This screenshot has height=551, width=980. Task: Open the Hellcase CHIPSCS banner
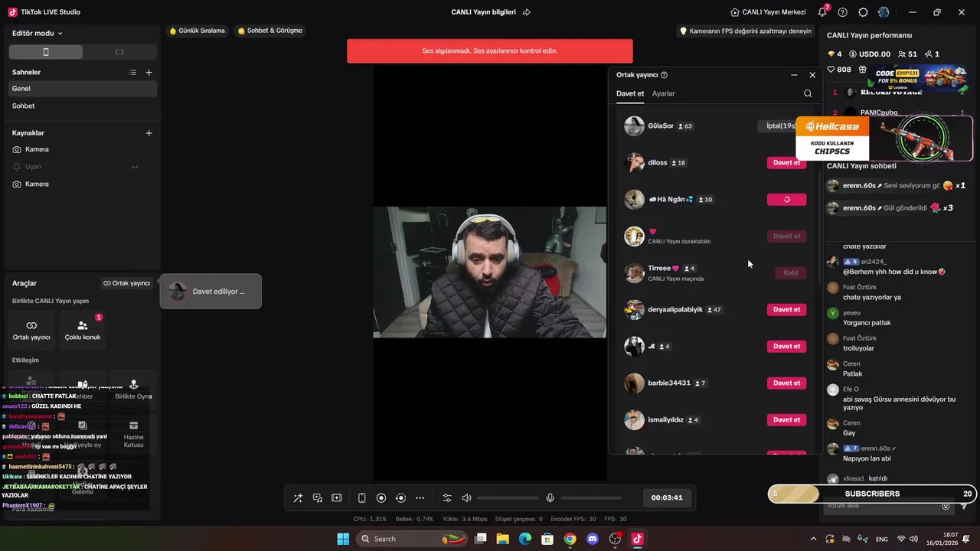[884, 139]
